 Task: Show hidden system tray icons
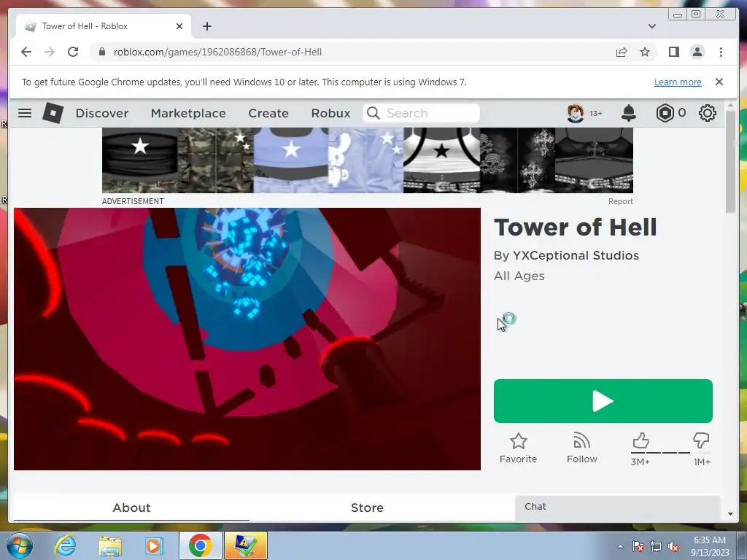click(x=620, y=546)
